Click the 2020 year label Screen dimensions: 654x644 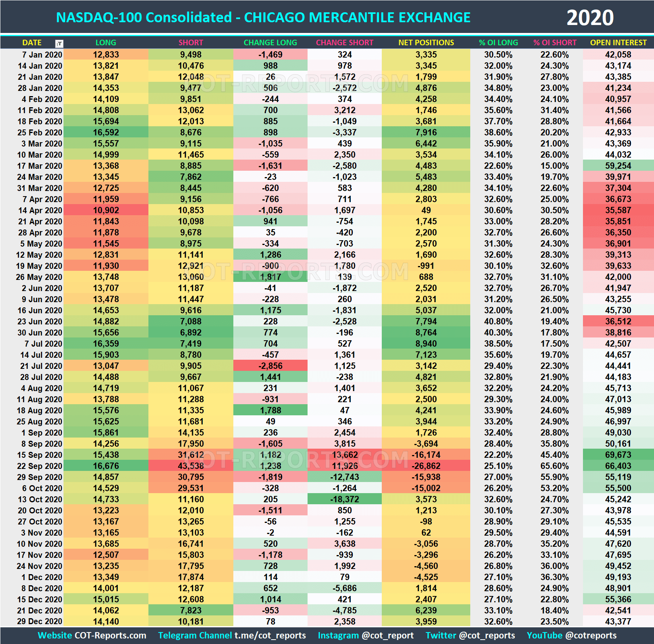[590, 17]
